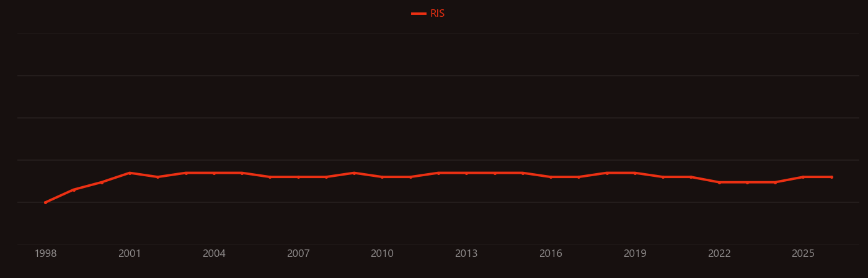The width and height of the screenshot is (868, 278).
Task: Toggle the RIS series legend entry
Action: [x=428, y=14]
